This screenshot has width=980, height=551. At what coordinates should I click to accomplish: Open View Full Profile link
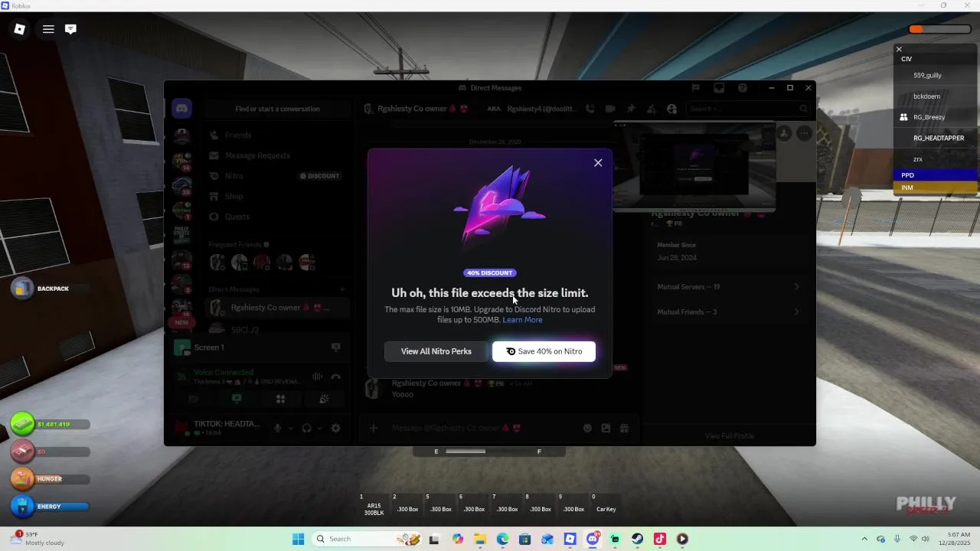pyautogui.click(x=730, y=435)
